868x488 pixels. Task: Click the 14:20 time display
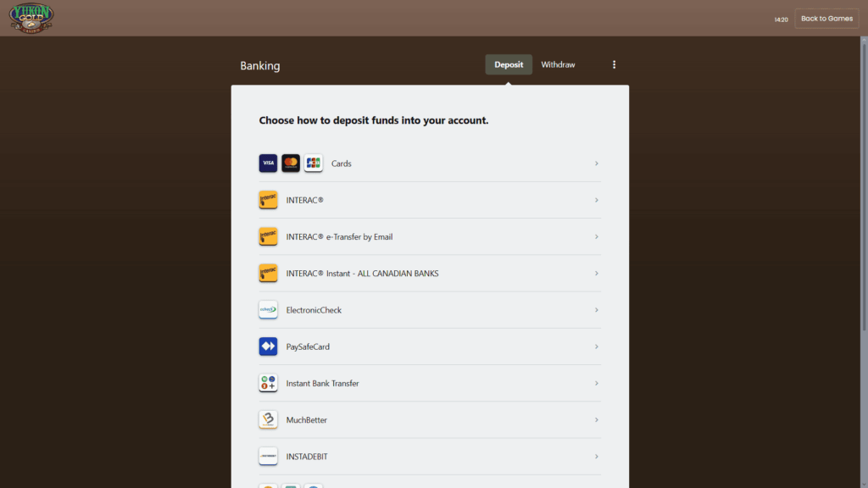coord(781,18)
